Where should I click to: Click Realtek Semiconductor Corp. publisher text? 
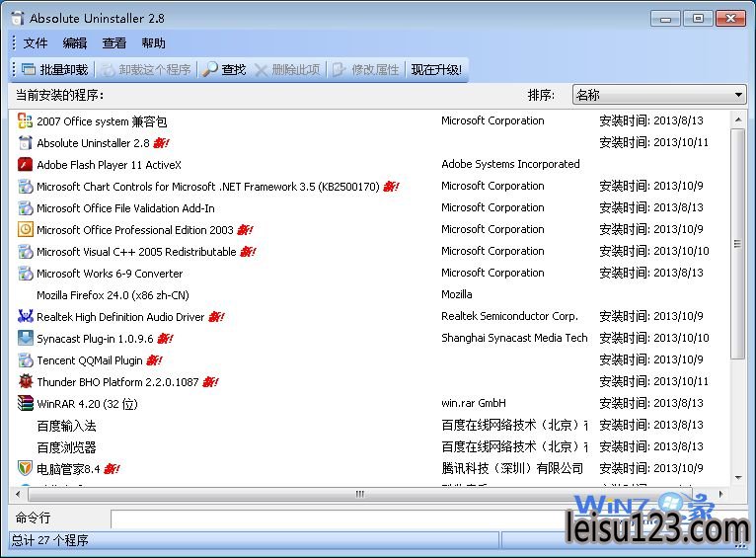pos(509,316)
